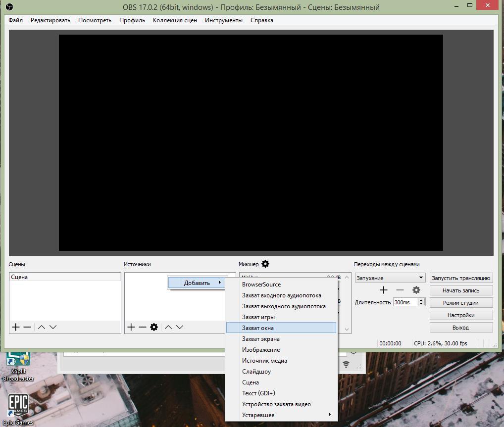Open transition properties gear icon

tap(416, 290)
